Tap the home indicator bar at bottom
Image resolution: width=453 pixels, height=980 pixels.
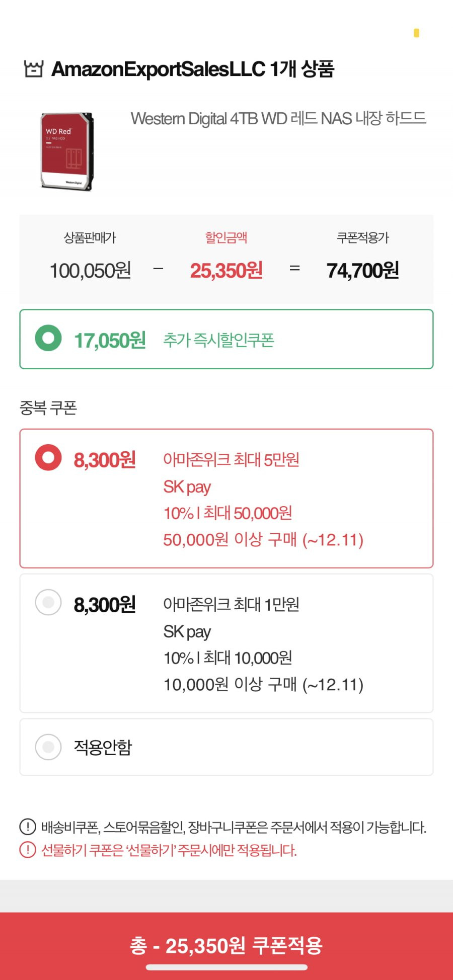pyautogui.click(x=226, y=967)
